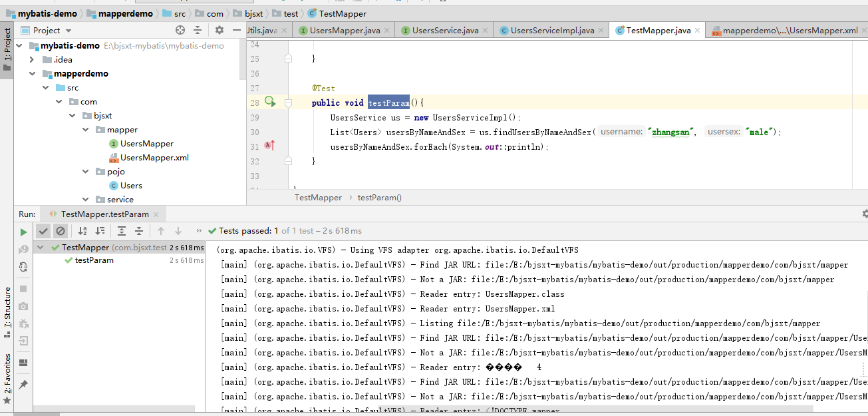Open the 2: Favorites side tool button
868x416 pixels.
(7, 379)
